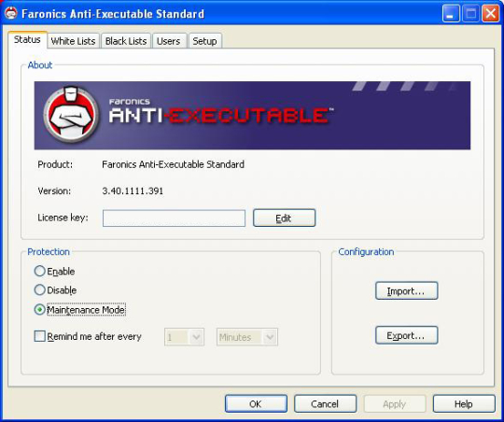This screenshot has height=422, width=504.
Task: Click product name text Faronics Anti-Executable Standard
Action: click(x=174, y=164)
